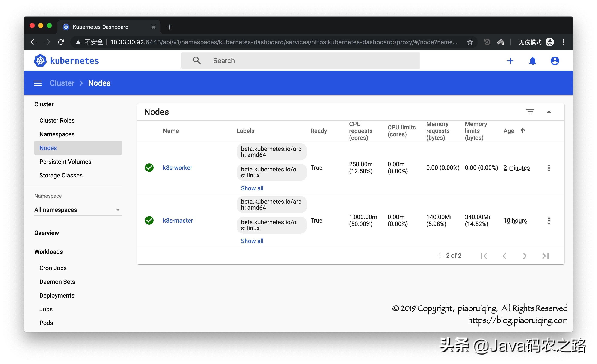The image size is (597, 364).
Task: Click inside the Search input field
Action: tap(291, 60)
